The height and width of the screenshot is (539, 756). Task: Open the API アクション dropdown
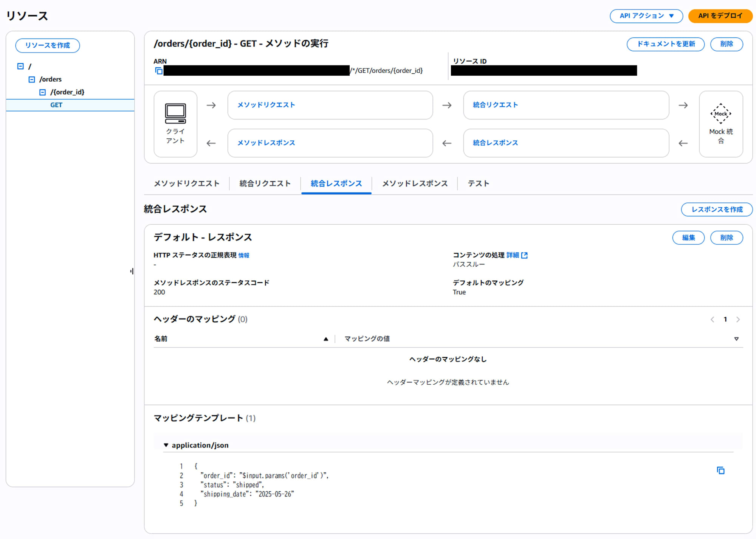click(x=646, y=16)
